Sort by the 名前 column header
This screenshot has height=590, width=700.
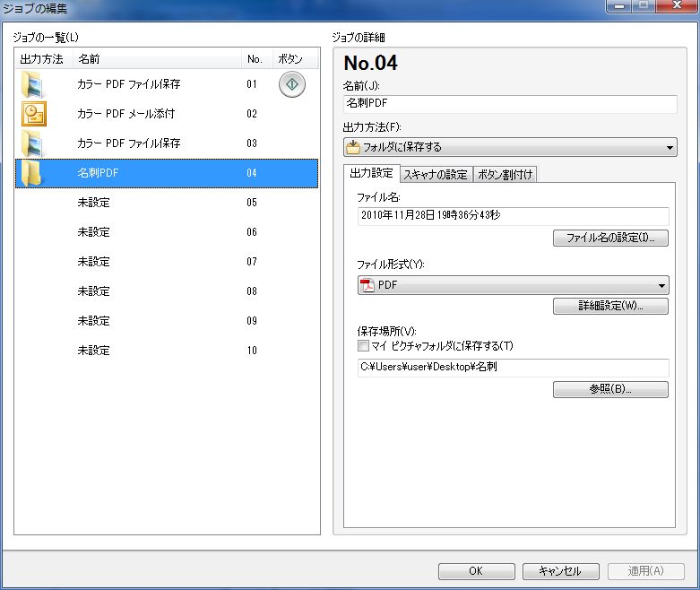tap(157, 59)
